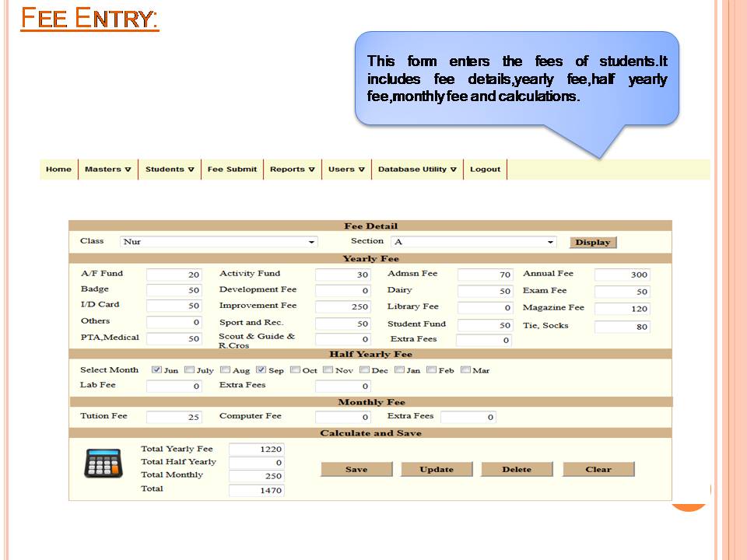Click the Activity Fund input

point(342,275)
